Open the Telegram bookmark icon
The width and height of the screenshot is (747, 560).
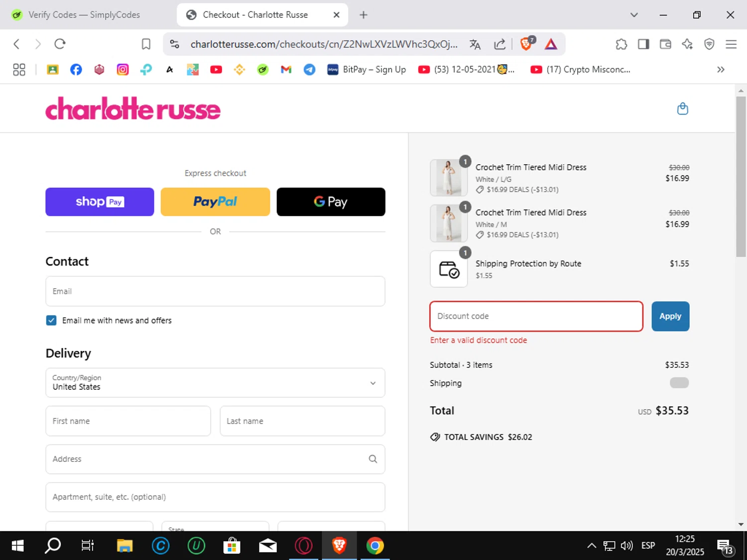click(309, 70)
